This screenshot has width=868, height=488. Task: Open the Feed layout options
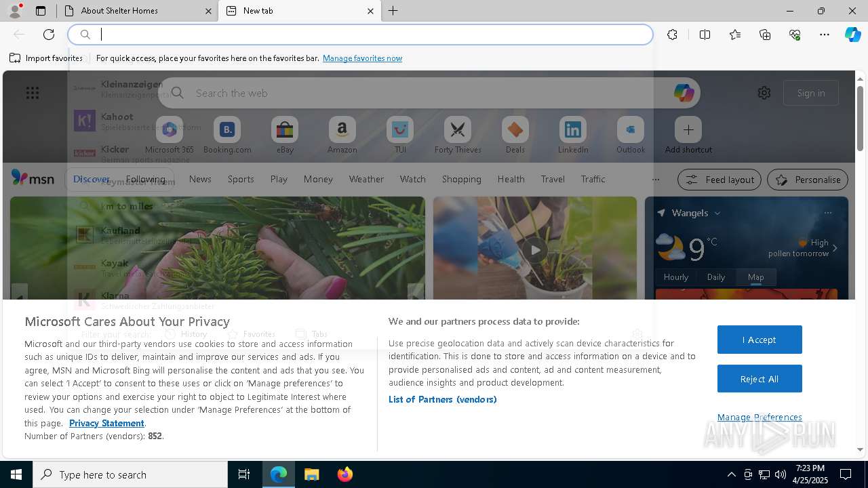[x=720, y=180]
